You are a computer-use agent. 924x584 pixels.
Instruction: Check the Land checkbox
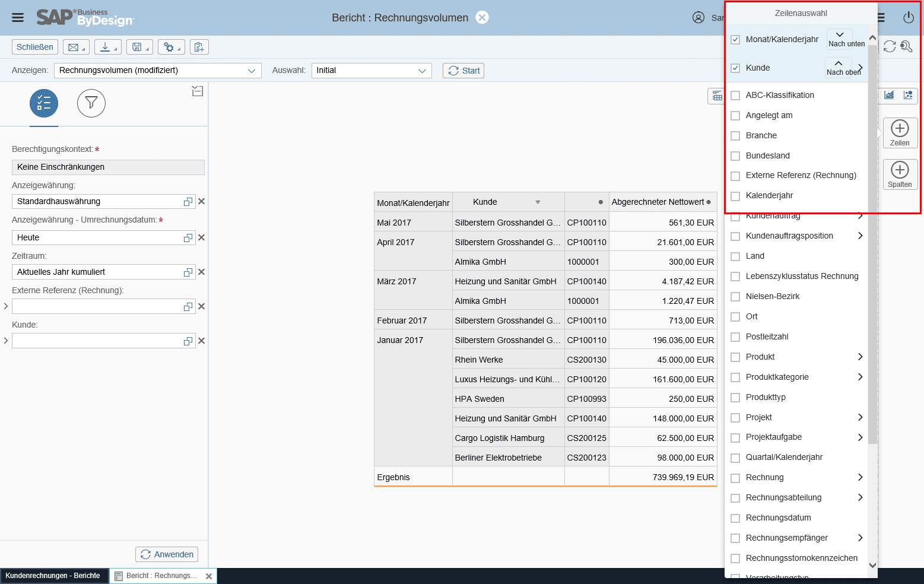coord(735,256)
